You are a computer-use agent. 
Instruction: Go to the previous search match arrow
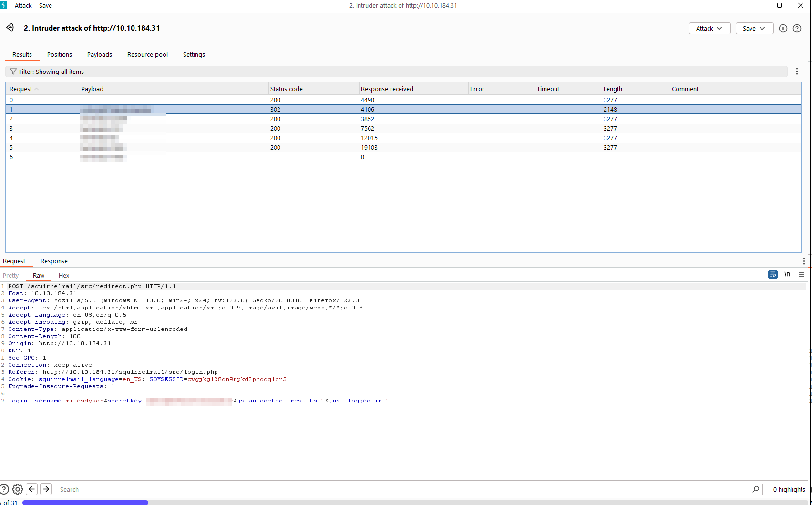point(32,489)
